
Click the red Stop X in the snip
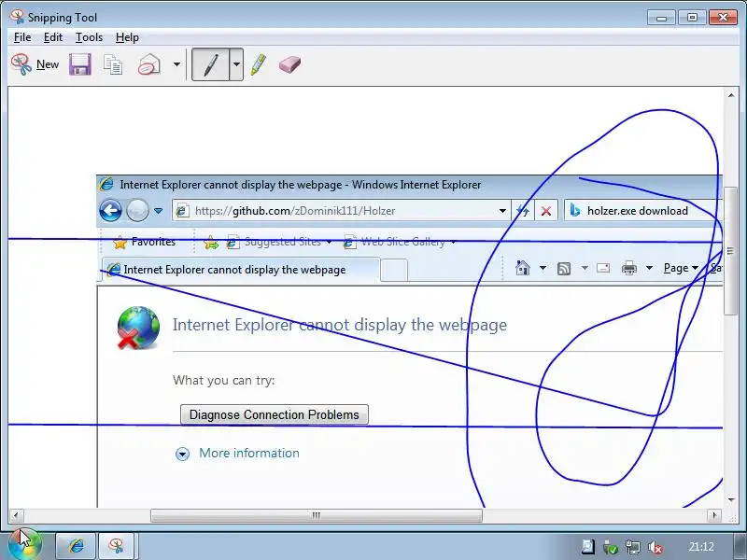click(x=546, y=211)
